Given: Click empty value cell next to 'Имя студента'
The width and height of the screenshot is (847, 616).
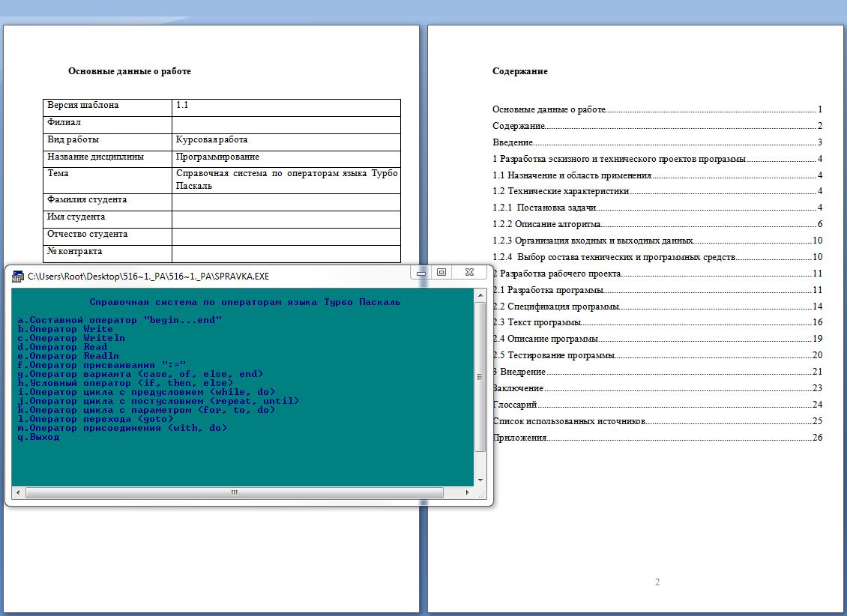Looking at the screenshot, I should coord(286,219).
